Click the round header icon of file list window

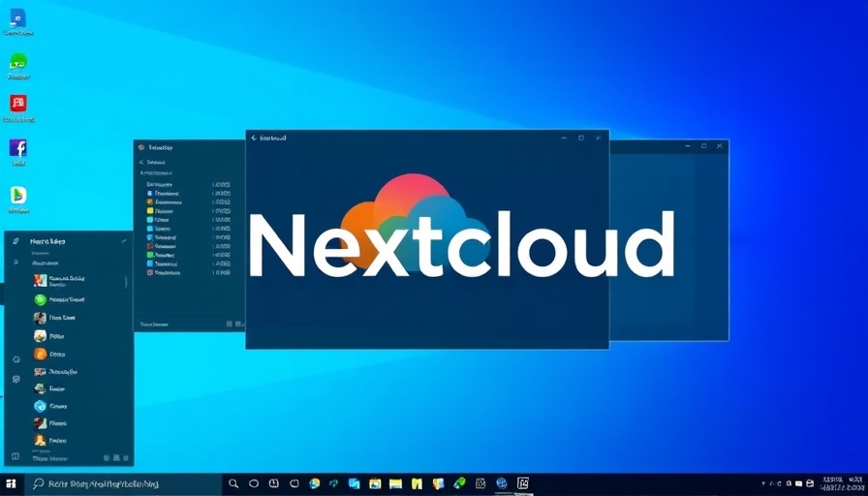pos(141,147)
